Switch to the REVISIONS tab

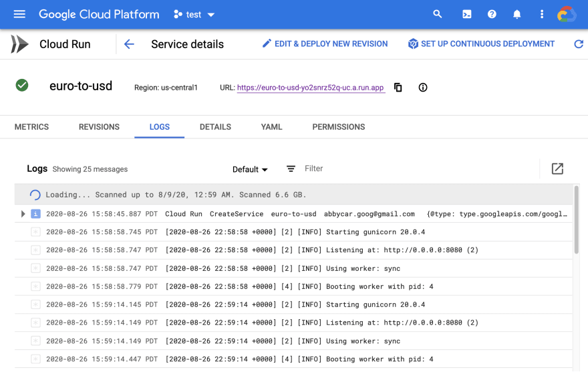pos(99,127)
